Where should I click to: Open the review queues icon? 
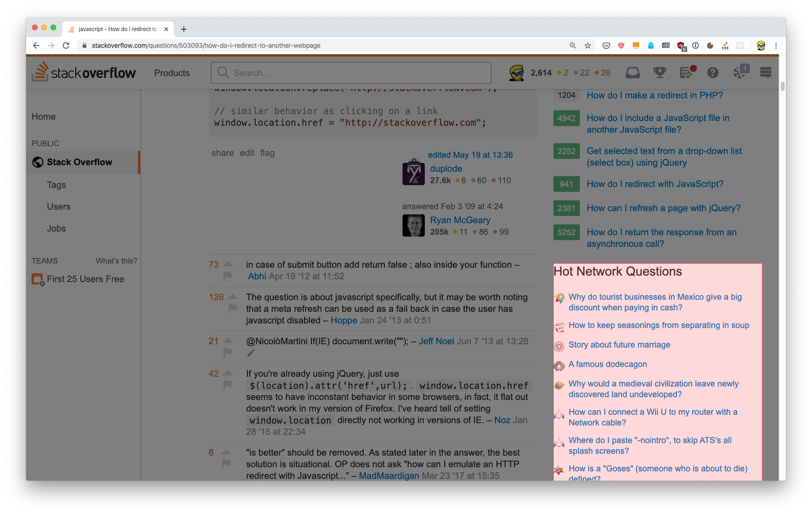pos(687,73)
